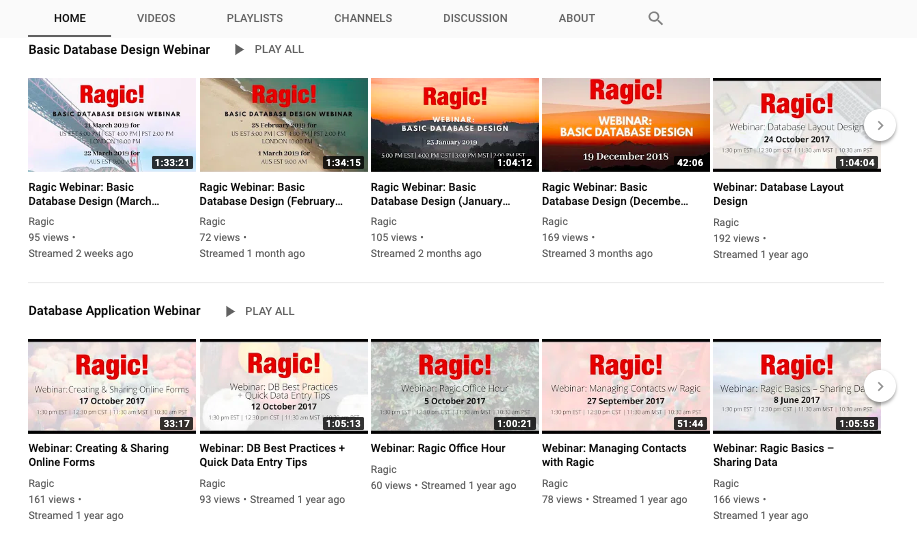The height and width of the screenshot is (541, 917).
Task: Open 12 October 2017 DB Best Practices thumbnail
Action: pos(284,386)
